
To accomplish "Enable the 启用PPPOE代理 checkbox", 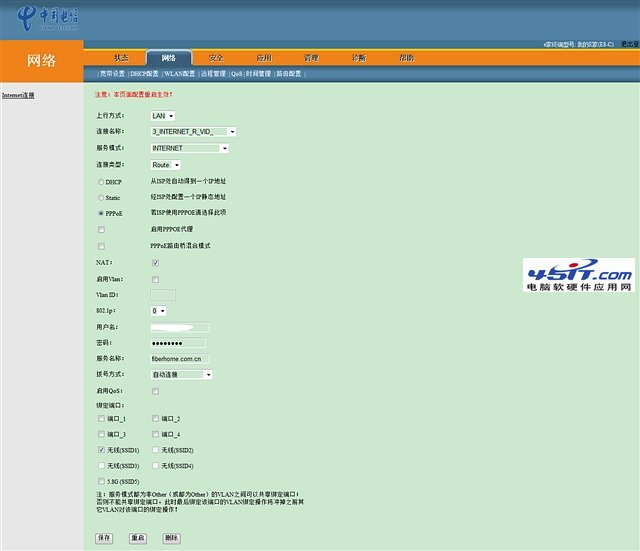I will (101, 230).
